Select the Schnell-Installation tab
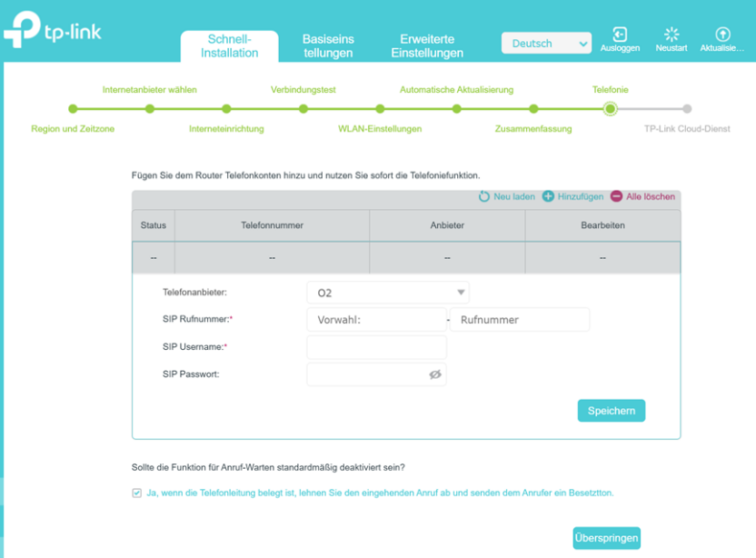Screen dimensions: 756x558 229,45
